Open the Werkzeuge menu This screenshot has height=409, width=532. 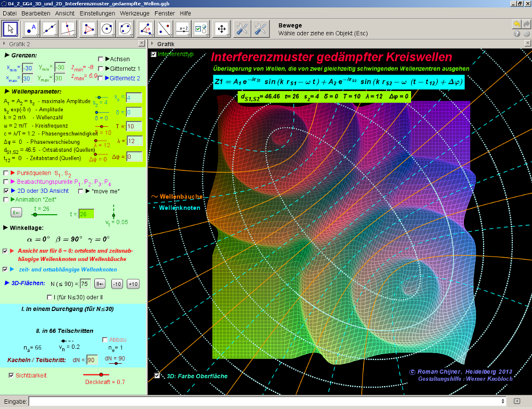point(135,13)
